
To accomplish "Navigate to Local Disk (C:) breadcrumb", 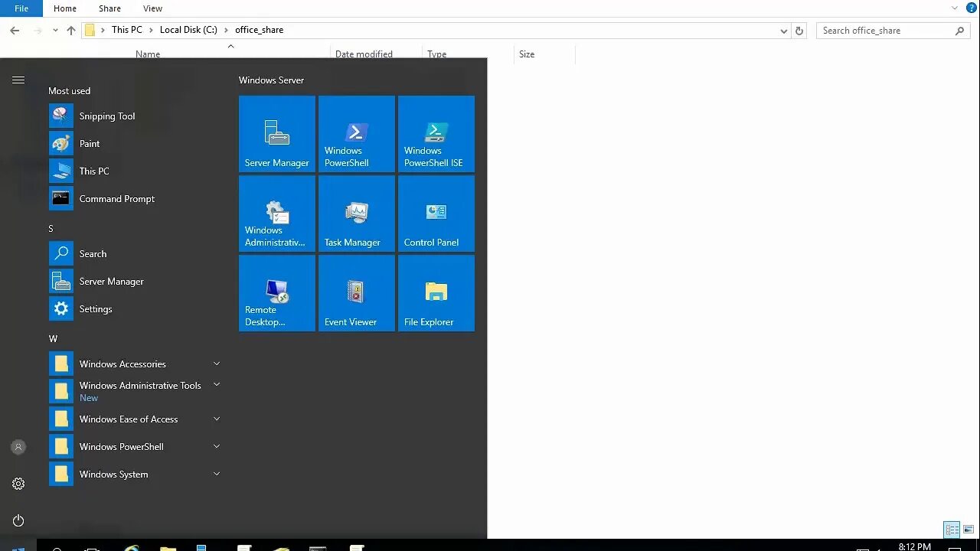I will click(x=188, y=30).
